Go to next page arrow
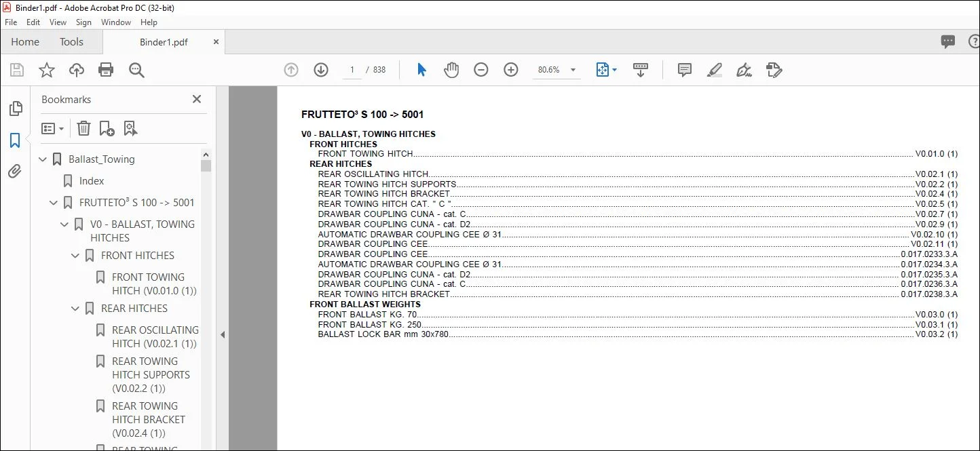This screenshot has height=451, width=980. 321,70
